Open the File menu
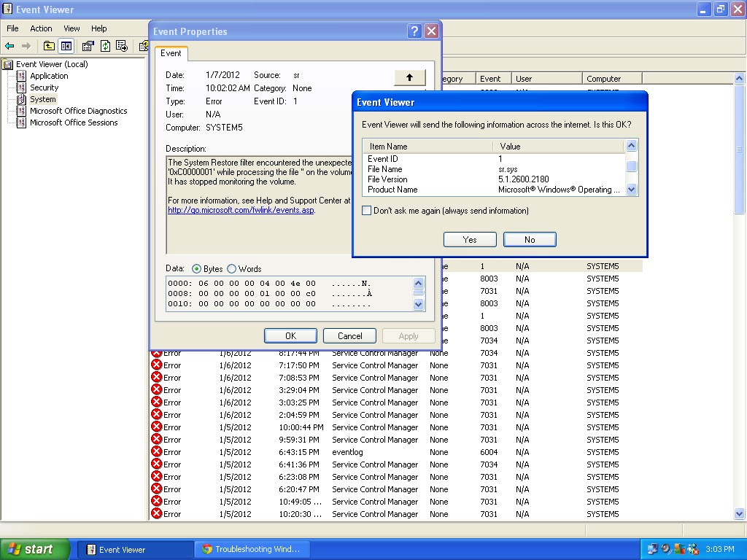The height and width of the screenshot is (560, 747). [x=12, y=28]
